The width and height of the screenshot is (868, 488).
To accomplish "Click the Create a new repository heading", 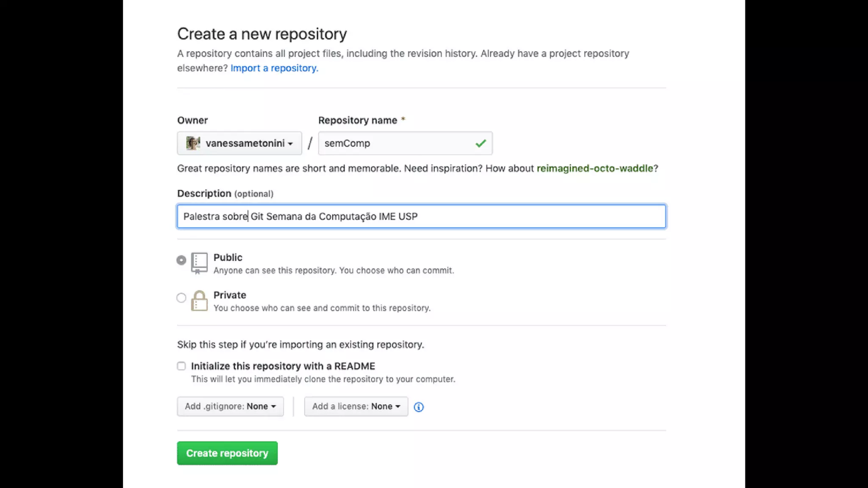I will [x=262, y=34].
